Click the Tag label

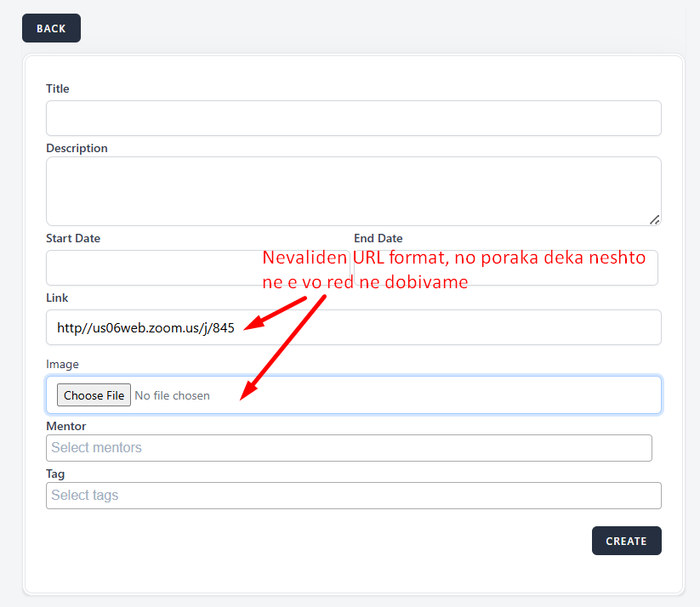(x=55, y=474)
